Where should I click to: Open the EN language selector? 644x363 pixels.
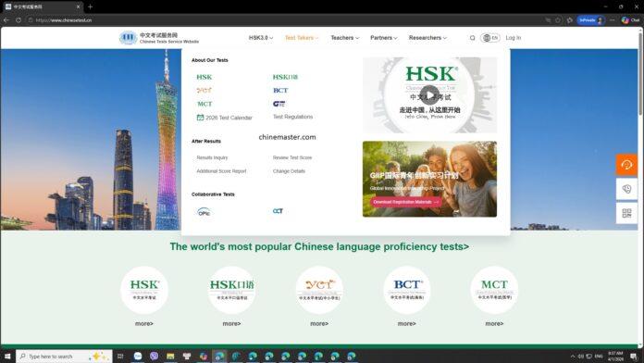tap(490, 38)
